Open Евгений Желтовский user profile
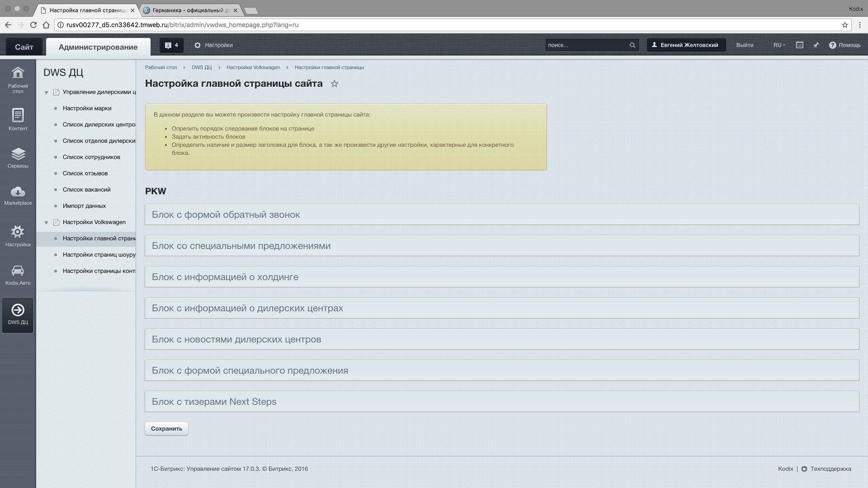 pyautogui.click(x=686, y=45)
